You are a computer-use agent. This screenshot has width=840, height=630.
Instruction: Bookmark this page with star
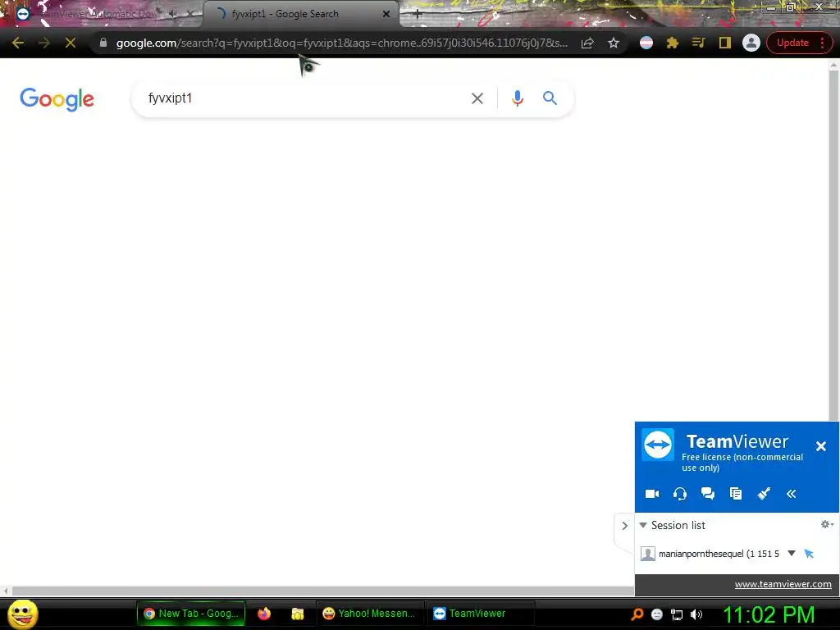614,43
